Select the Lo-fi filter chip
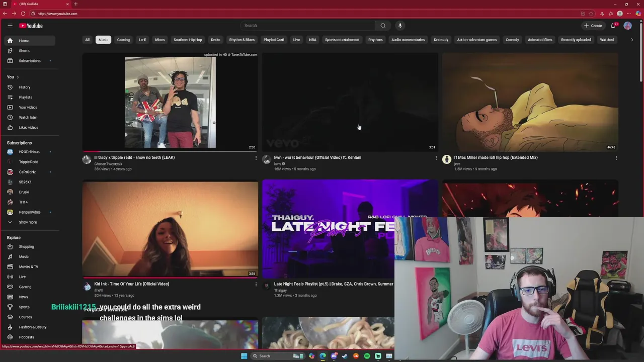 pyautogui.click(x=142, y=40)
